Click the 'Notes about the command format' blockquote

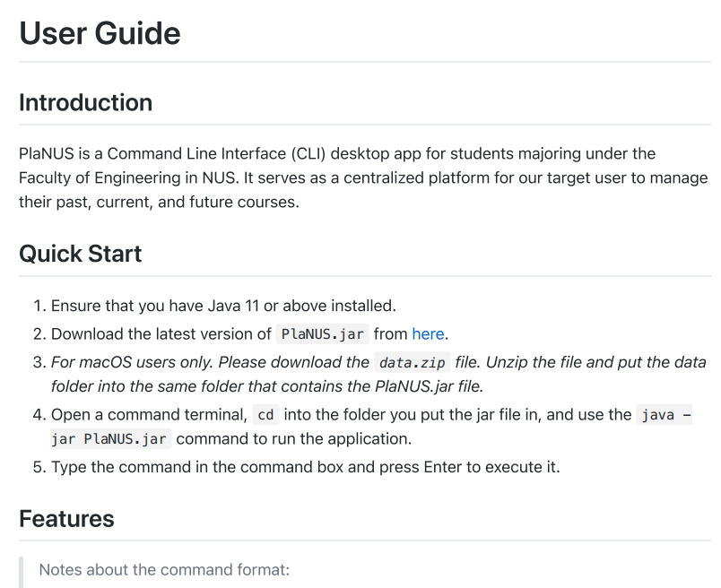click(x=164, y=569)
